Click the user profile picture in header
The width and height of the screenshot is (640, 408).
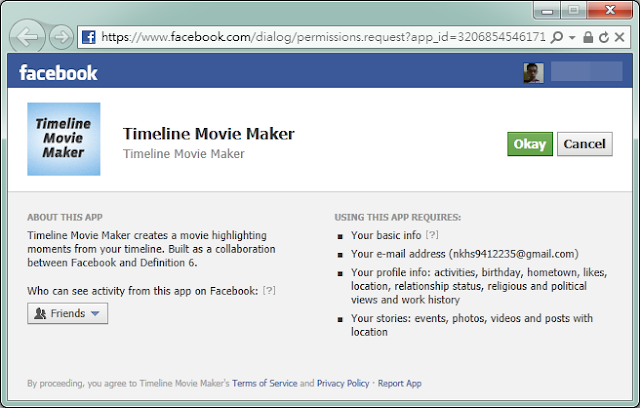tap(533, 73)
